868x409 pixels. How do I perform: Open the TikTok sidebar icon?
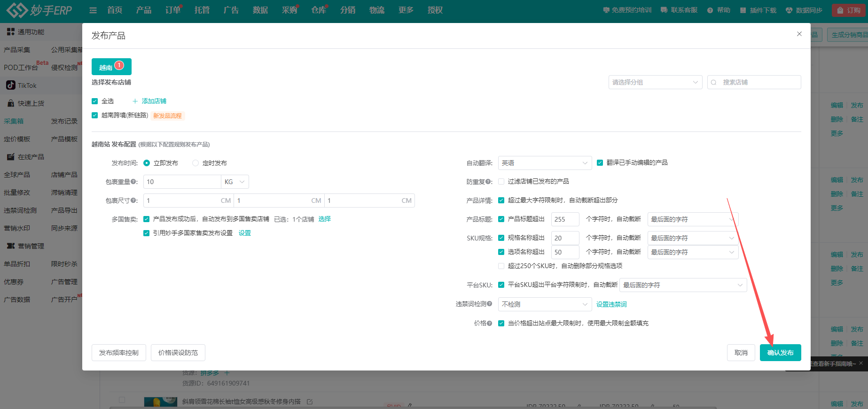point(10,85)
